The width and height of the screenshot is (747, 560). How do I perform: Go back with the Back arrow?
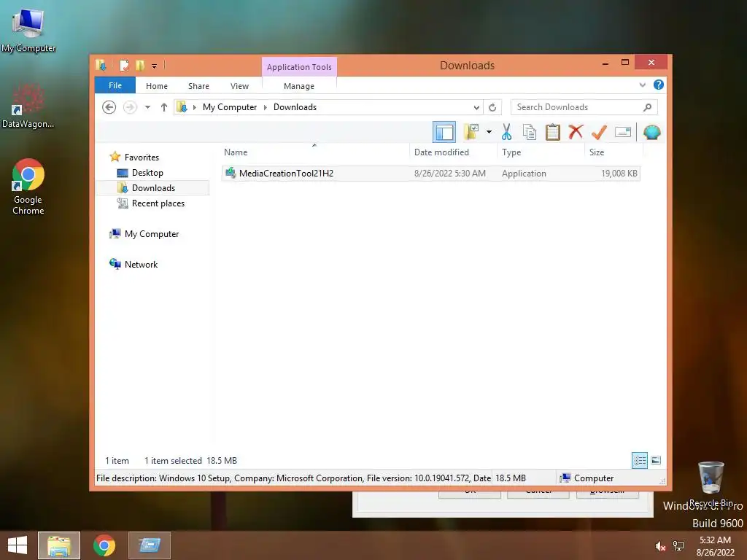click(x=109, y=107)
